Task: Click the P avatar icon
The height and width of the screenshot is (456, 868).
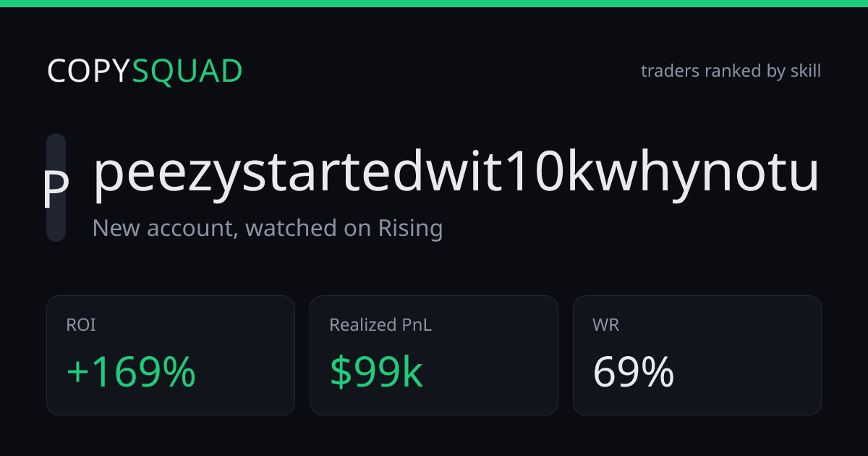Action: 56,187
